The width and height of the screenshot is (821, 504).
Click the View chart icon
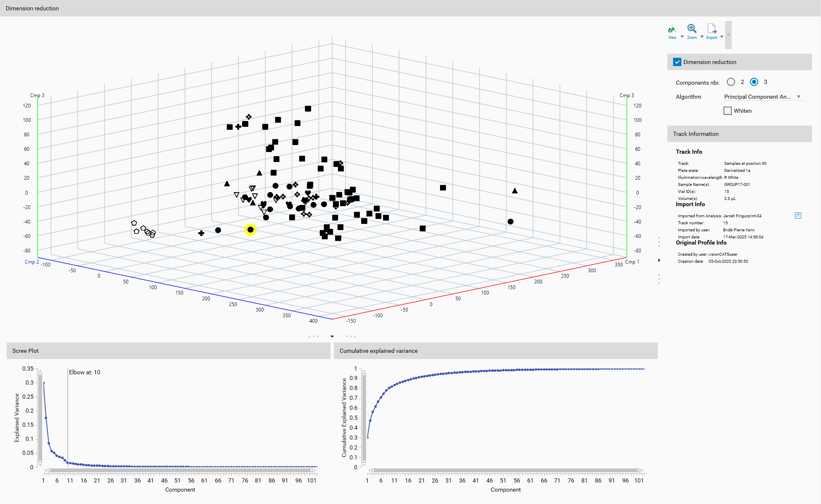click(x=672, y=29)
